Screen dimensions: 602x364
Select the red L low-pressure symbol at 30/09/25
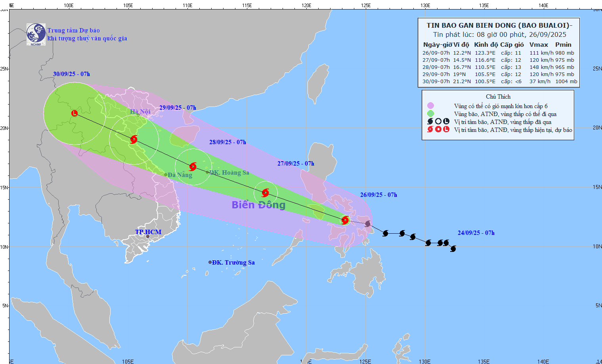coord(74,114)
